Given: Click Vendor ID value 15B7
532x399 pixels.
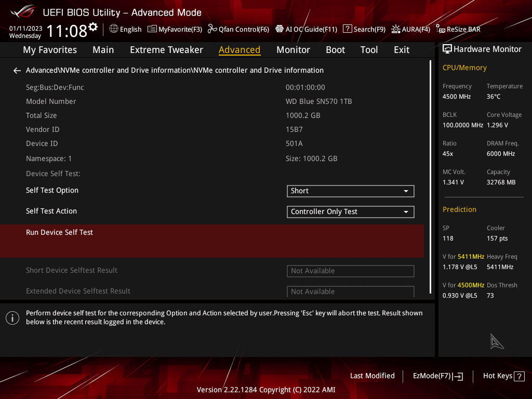Looking at the screenshot, I should tap(294, 129).
